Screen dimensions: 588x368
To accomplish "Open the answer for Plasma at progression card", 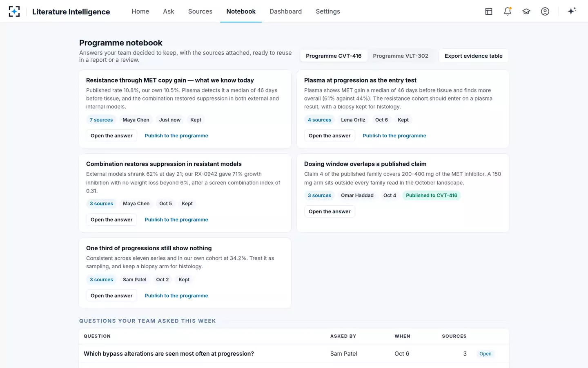I will [x=330, y=136].
